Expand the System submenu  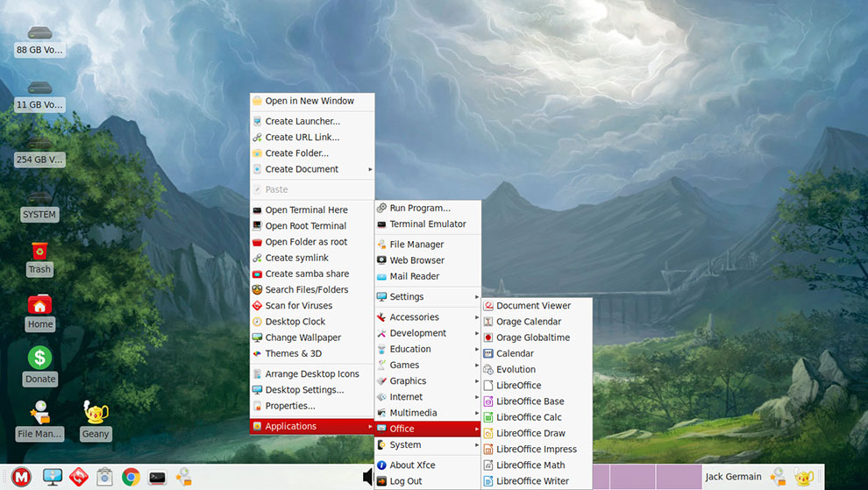(428, 444)
